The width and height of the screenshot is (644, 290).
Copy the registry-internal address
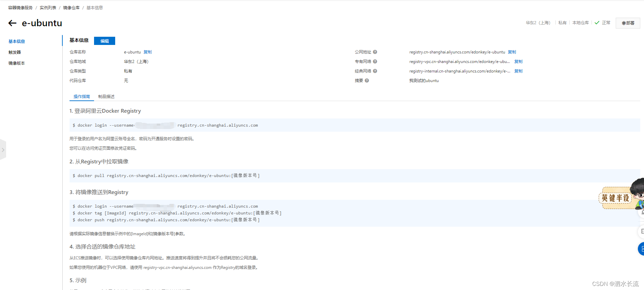tap(518, 71)
